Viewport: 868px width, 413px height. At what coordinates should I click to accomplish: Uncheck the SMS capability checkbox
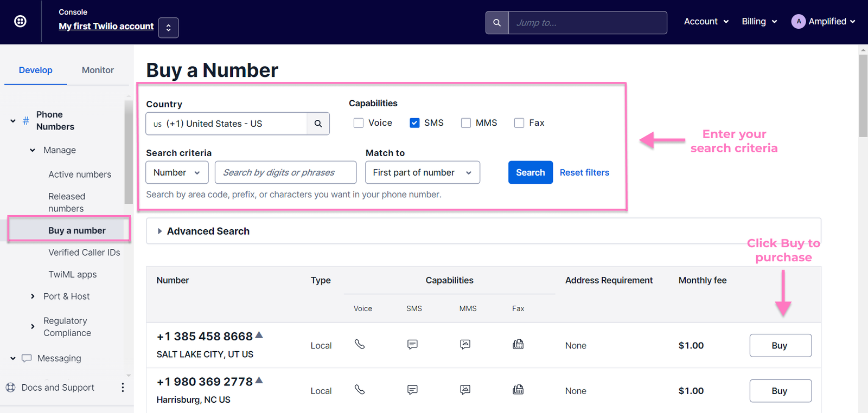tap(414, 123)
